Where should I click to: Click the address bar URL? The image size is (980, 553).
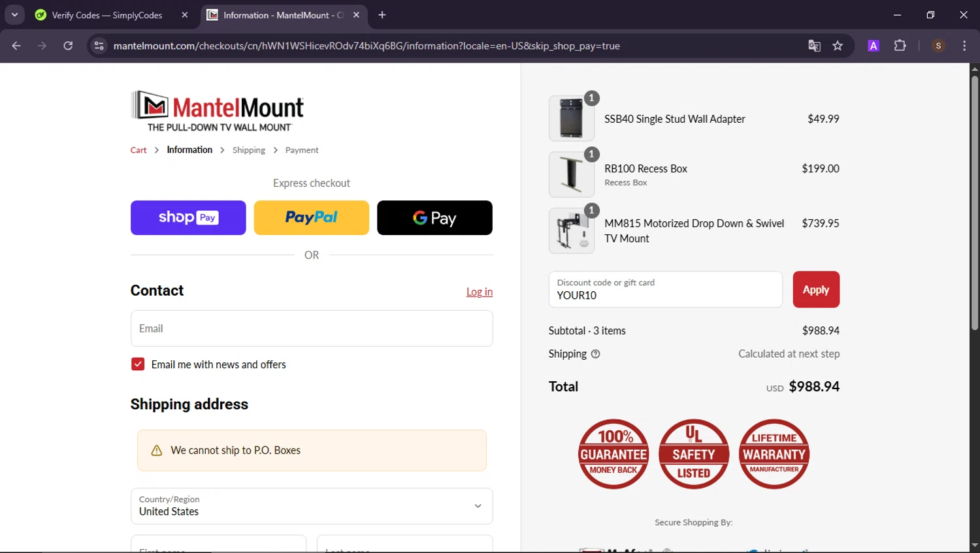(367, 46)
